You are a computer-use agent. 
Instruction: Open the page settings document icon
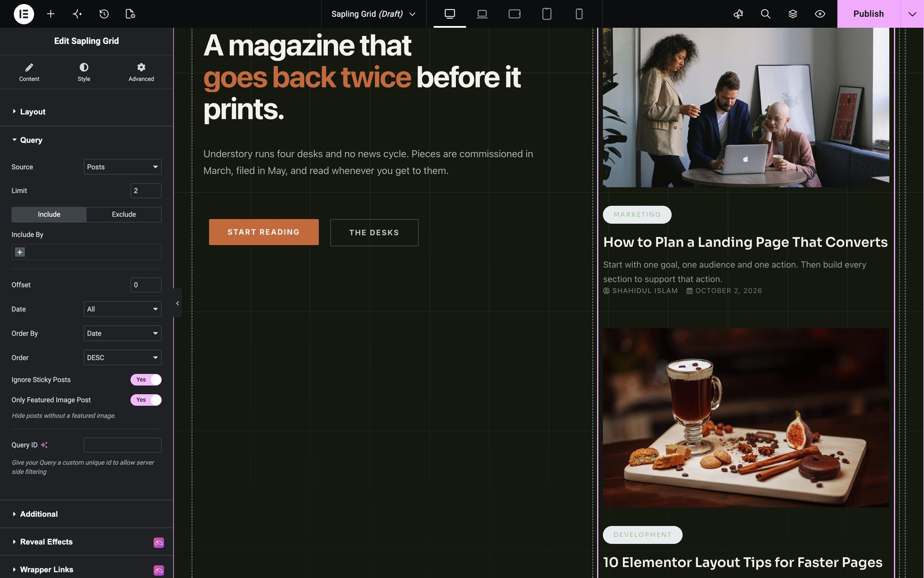point(131,14)
